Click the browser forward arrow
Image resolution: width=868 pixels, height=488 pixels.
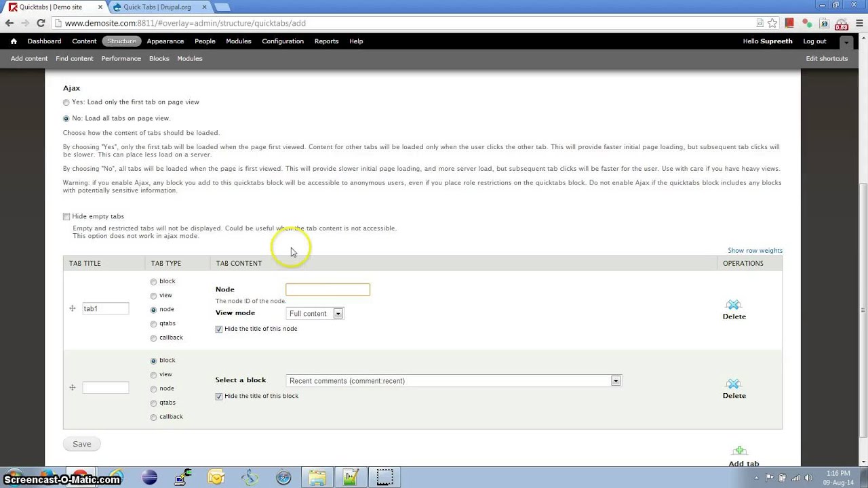pyautogui.click(x=25, y=23)
